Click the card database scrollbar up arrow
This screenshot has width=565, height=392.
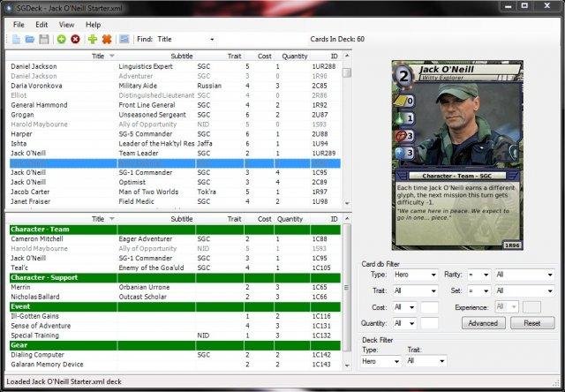coord(347,56)
